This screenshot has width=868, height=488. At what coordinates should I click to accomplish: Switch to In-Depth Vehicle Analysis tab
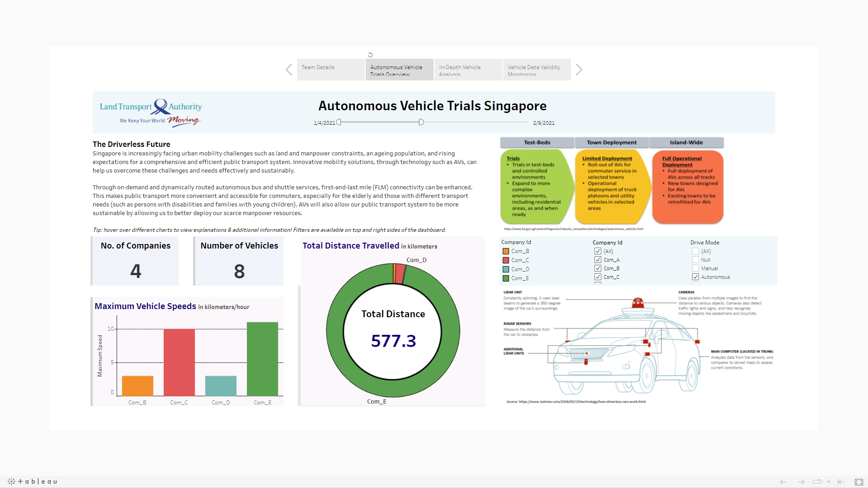click(x=468, y=70)
